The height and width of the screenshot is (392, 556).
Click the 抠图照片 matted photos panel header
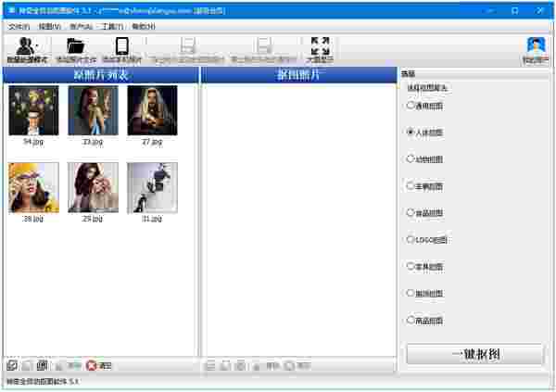298,75
